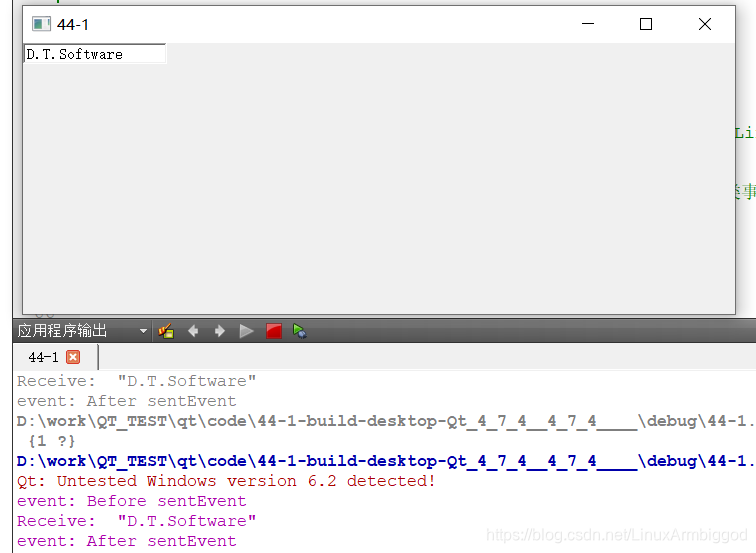Click the 'event: Before sentEvent' output line
Image resolution: width=756 pixels, height=553 pixels.
click(132, 501)
